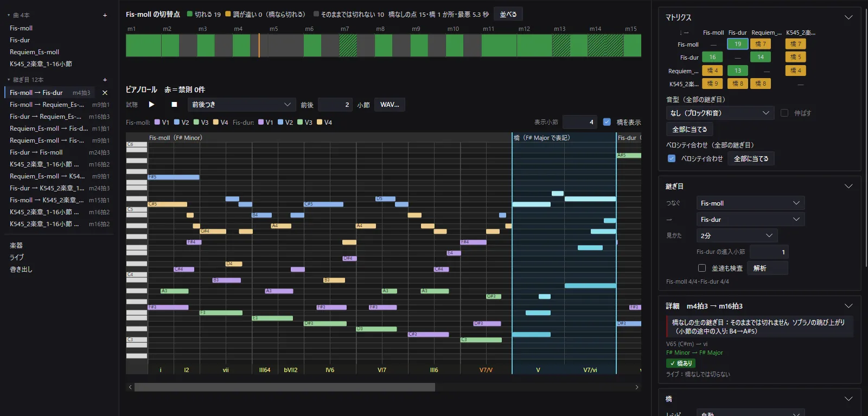The image size is (868, 416).
Task: Enable the 並進も検査 checkbox
Action: [x=701, y=268]
